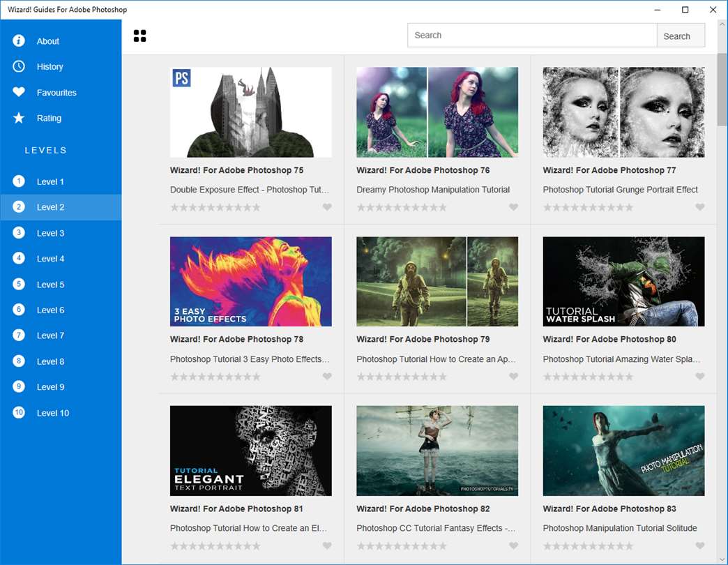Open the Favourites menu label
Screen dimensions: 728x565
point(56,92)
